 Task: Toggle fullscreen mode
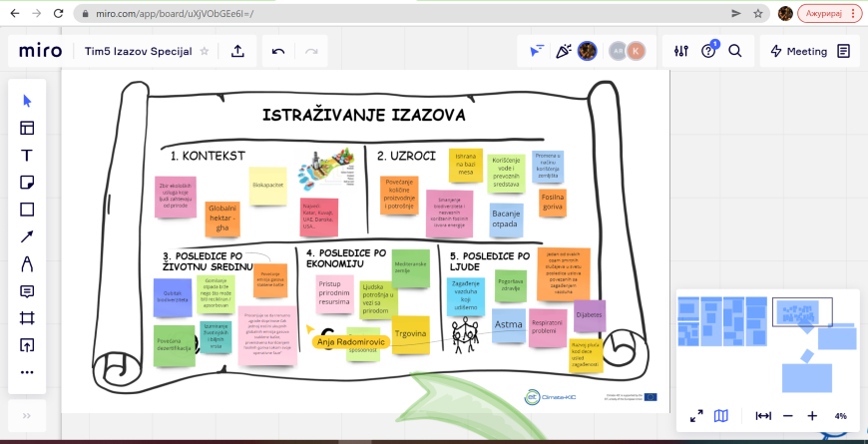pos(696,416)
